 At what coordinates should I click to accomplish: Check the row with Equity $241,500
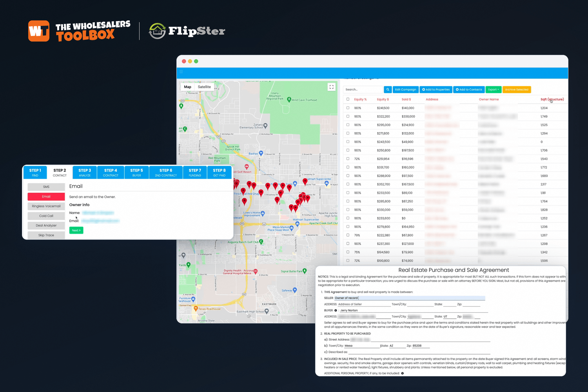[348, 108]
